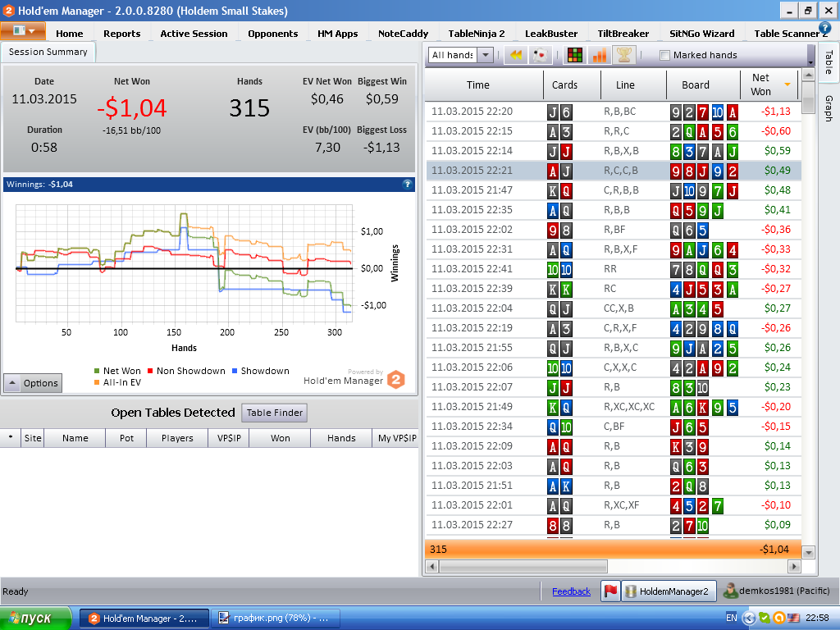Image resolution: width=840 pixels, height=630 pixels.
Task: Sort hands by the Cards column header
Action: click(572, 84)
